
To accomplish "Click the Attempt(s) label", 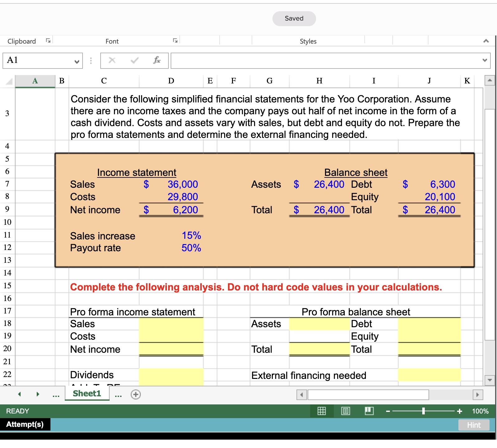I will click(x=25, y=424).
